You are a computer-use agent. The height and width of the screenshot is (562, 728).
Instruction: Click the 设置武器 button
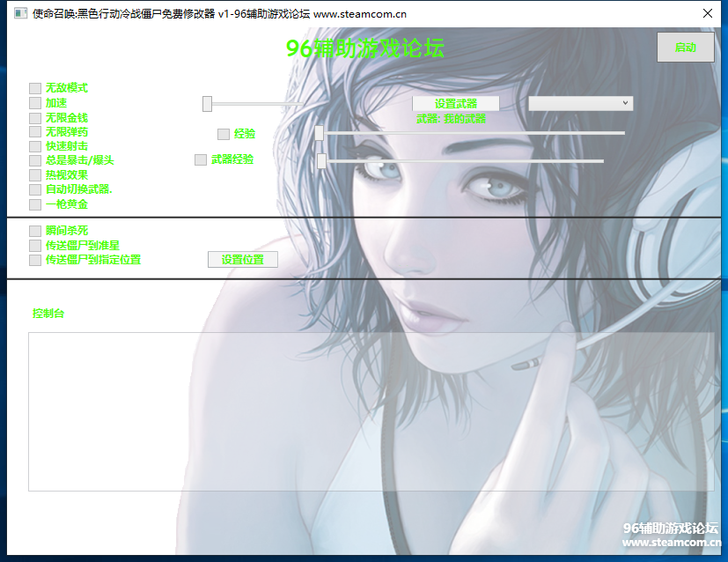pos(455,104)
